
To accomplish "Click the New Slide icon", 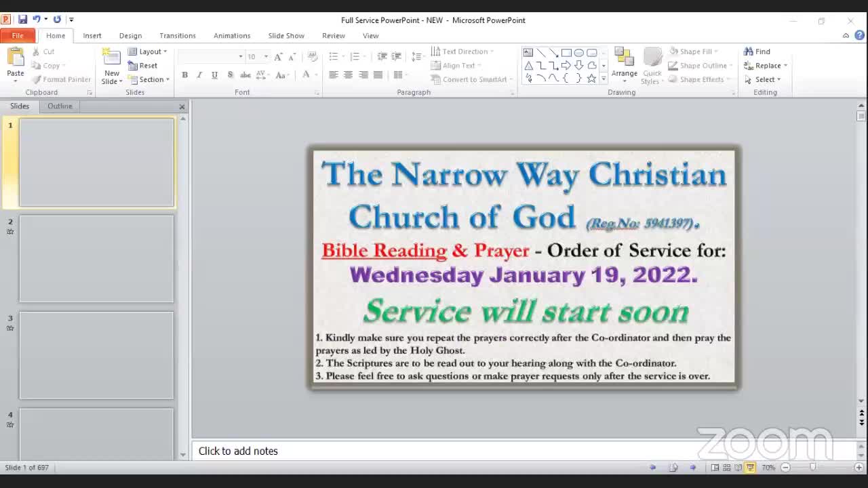I will point(111,58).
